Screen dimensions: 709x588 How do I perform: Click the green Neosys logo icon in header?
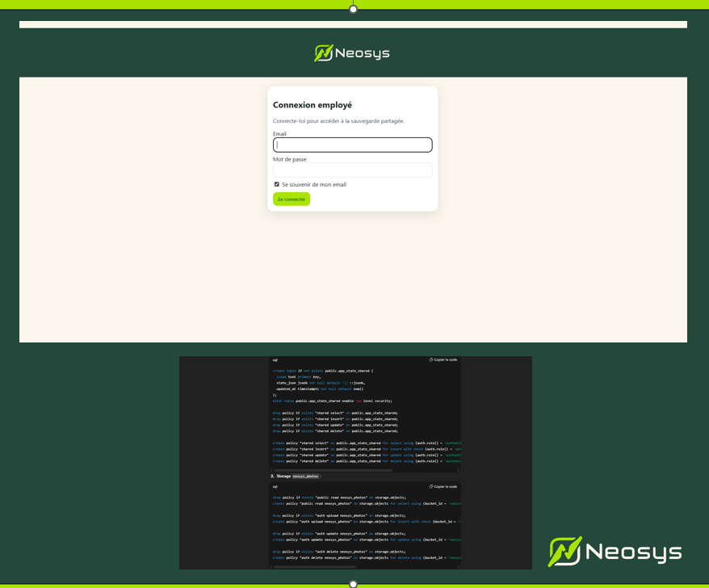pyautogui.click(x=323, y=53)
